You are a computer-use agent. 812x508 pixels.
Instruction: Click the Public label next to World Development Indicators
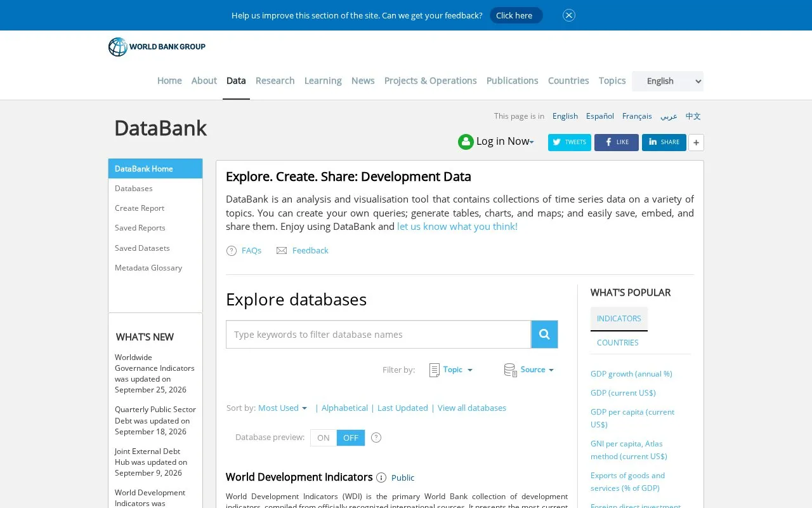pyautogui.click(x=403, y=478)
